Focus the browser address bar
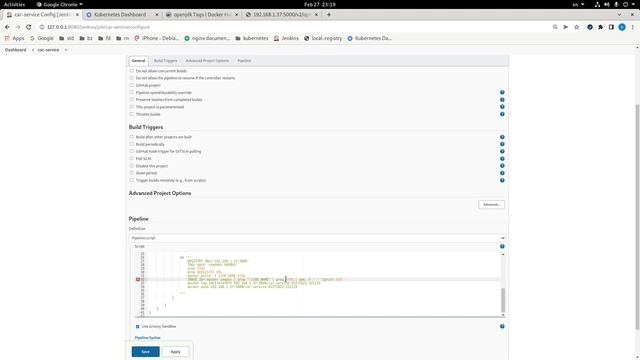The height and width of the screenshot is (360, 640). click(294, 27)
